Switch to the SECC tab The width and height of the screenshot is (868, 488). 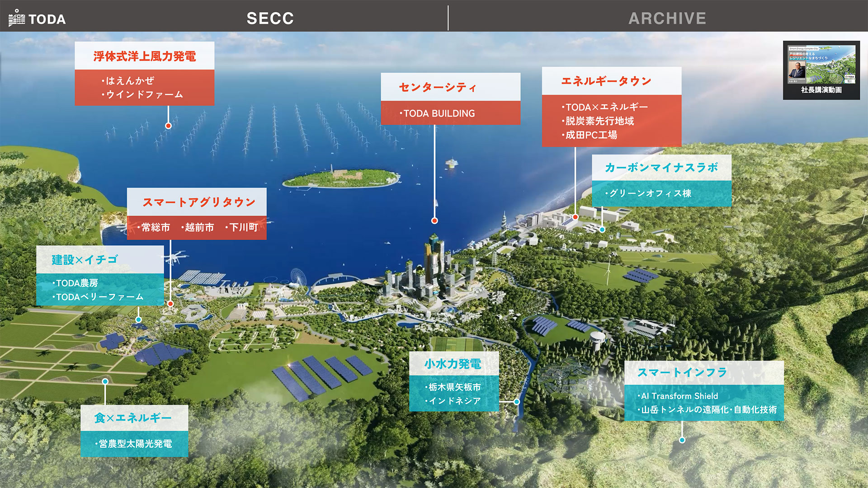(270, 19)
